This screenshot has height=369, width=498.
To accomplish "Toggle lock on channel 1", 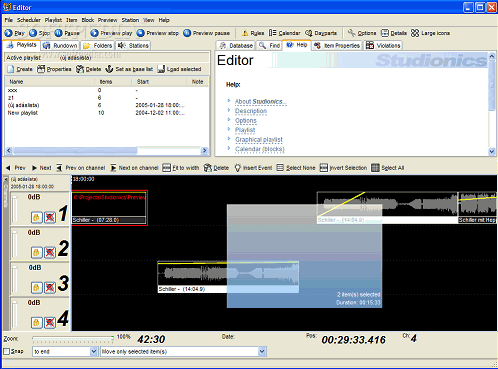I will tap(37, 217).
